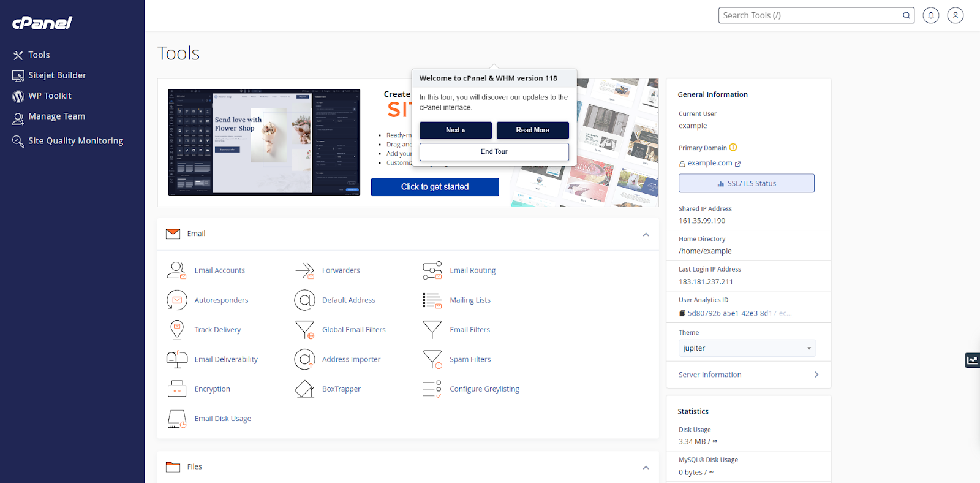Open the BoxTrapper link
980x483 pixels.
342,389
